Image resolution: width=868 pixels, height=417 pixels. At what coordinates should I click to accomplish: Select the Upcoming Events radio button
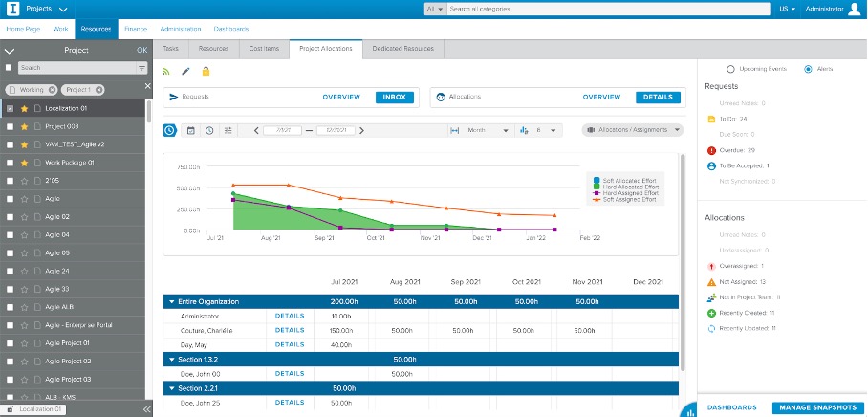731,69
